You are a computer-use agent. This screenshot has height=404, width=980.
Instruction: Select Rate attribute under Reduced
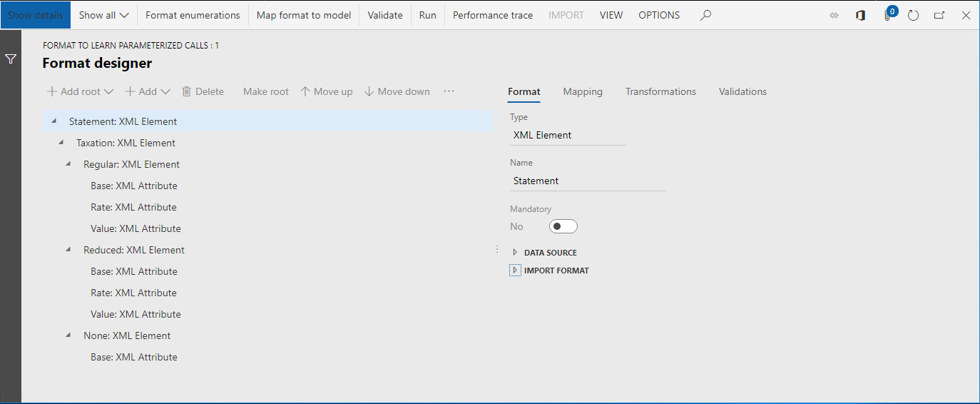268,293
